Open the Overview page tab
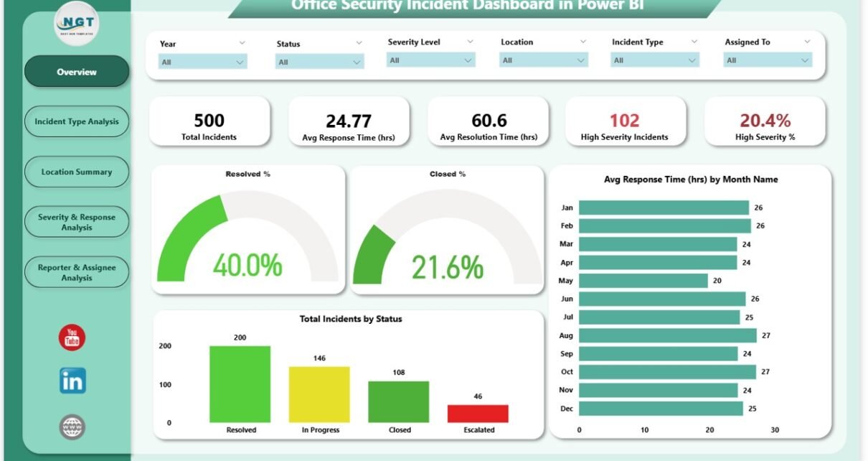Screen dimensions: 868x461 [x=77, y=72]
